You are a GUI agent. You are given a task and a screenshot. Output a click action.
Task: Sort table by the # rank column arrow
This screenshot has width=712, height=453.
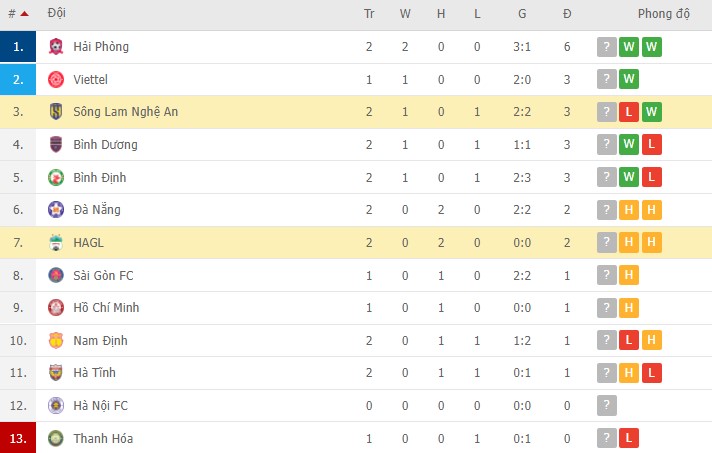pyautogui.click(x=24, y=14)
